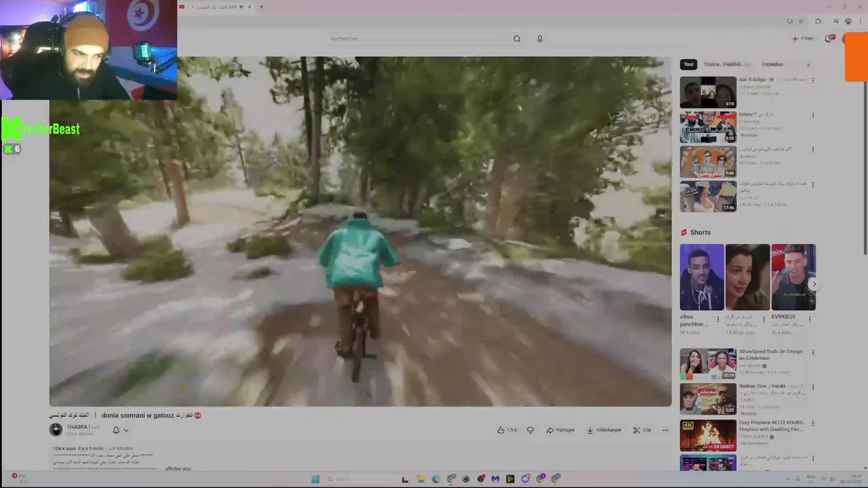Screen dimensions: 868x488
Task: Select the Tout filter chip
Action: pos(688,64)
